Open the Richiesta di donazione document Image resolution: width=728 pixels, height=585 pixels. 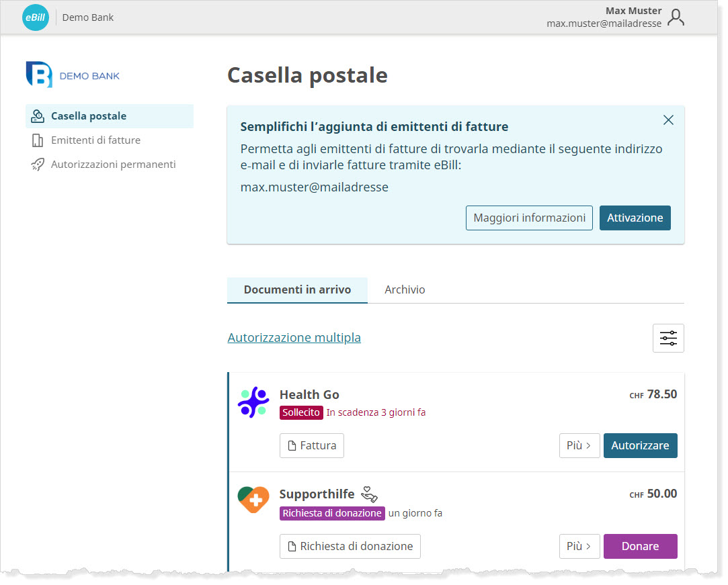[x=350, y=546]
